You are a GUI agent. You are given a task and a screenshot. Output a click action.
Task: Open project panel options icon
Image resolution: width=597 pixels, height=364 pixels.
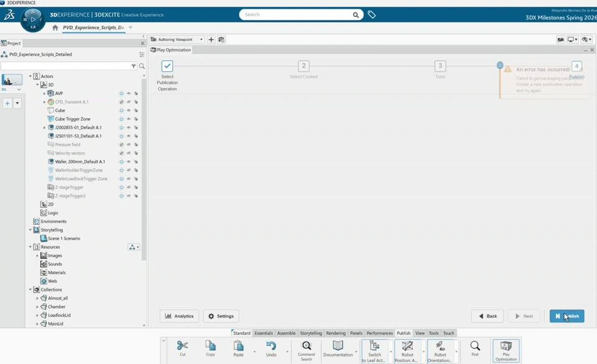click(x=142, y=55)
